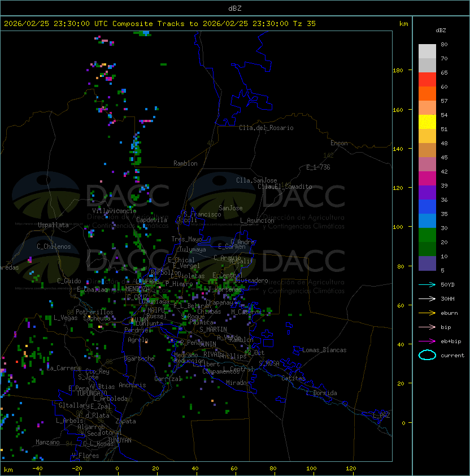Image resolution: width=470 pixels, height=476 pixels.
Task: Click the 120 km tick on the horizontal axis
Action: click(351, 468)
